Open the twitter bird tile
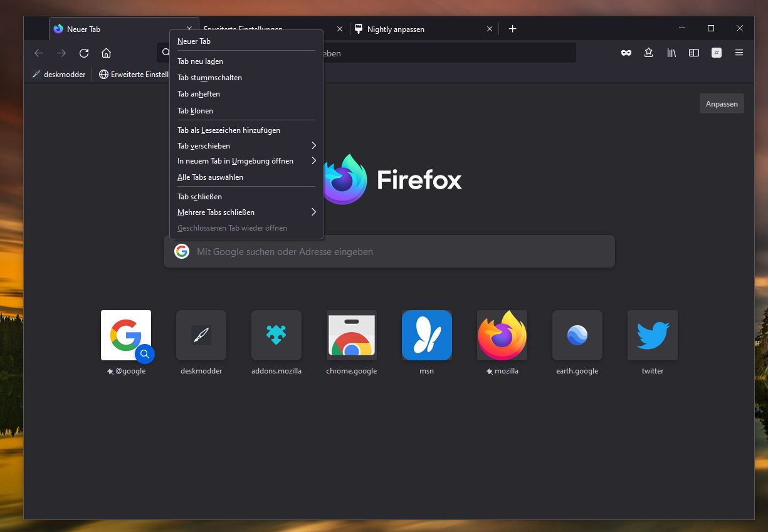This screenshot has height=532, width=768. 653,335
